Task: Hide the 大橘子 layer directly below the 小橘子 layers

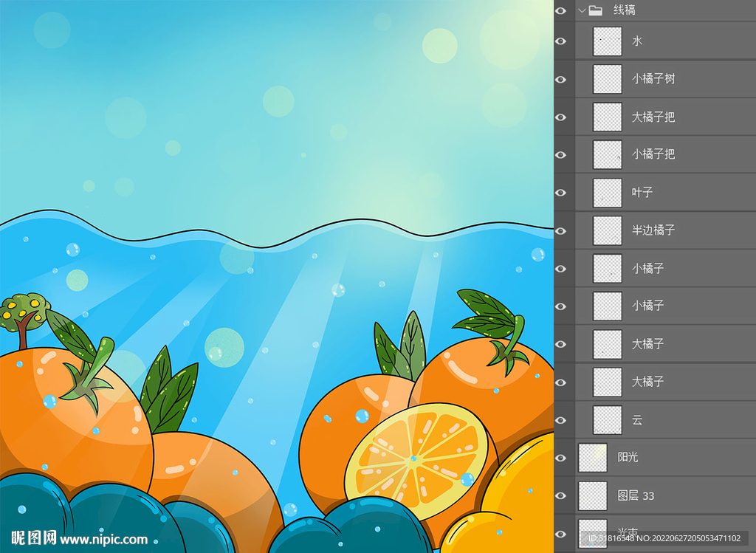Action: 561,344
